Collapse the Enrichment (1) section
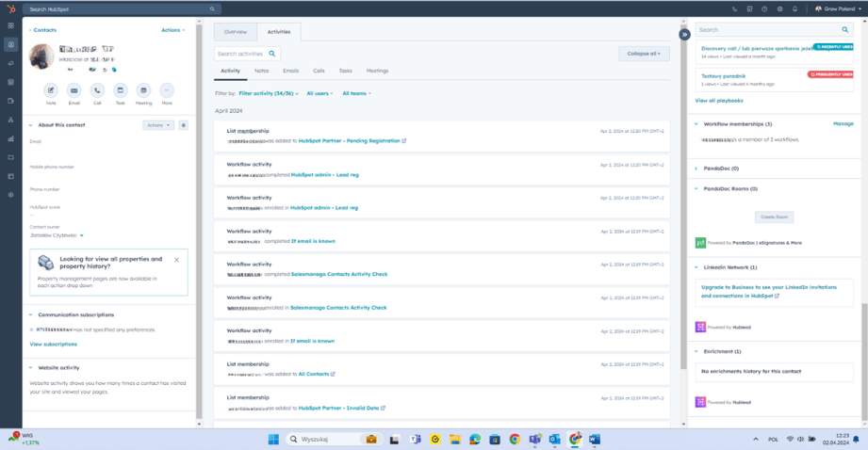The height and width of the screenshot is (450, 868). point(696,351)
